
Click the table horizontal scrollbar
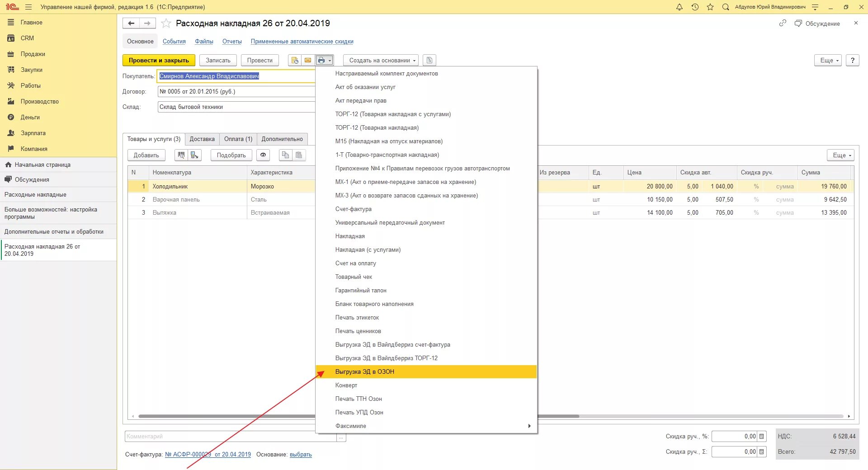click(491, 416)
